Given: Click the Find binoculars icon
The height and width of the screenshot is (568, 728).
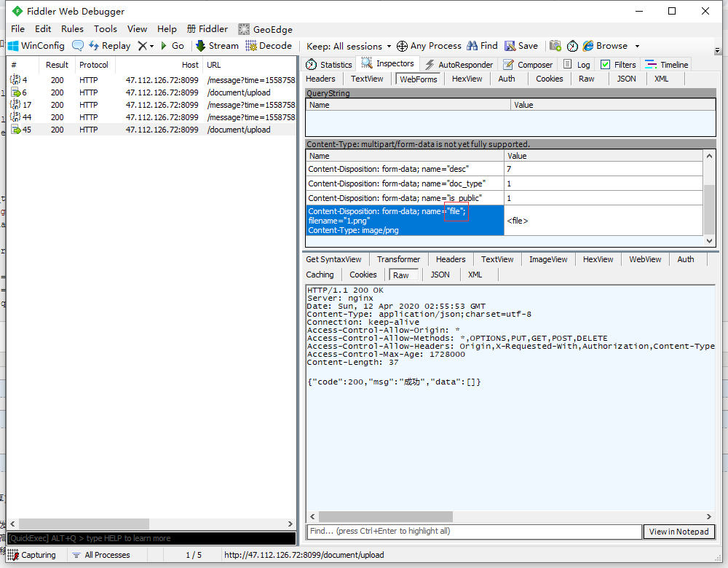Looking at the screenshot, I should (x=472, y=46).
